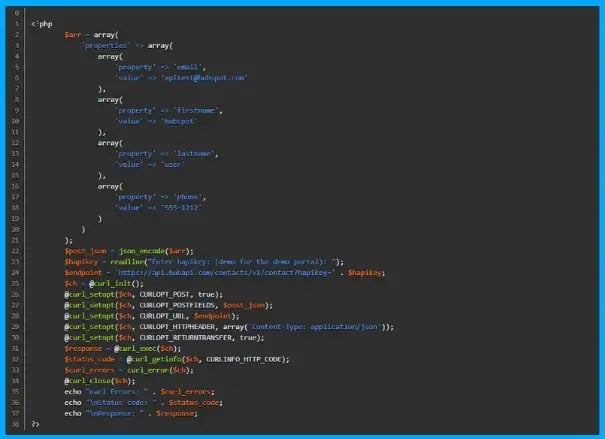
Task: Click the closing '?>' tag
Action: [x=35, y=424]
